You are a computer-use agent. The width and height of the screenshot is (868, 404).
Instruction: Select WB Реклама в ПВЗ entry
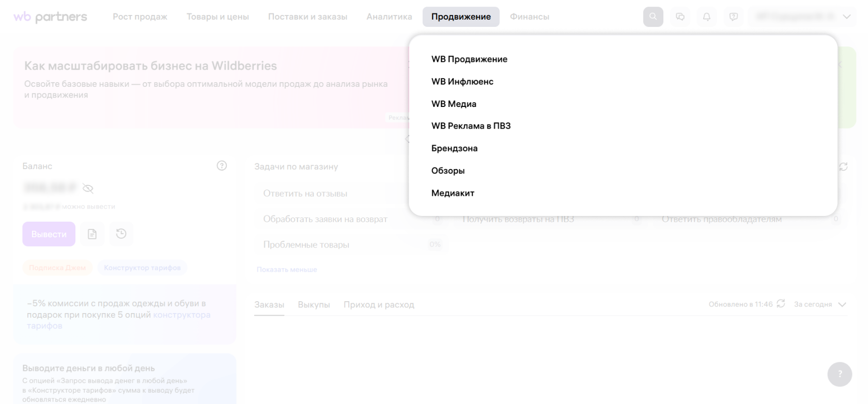tap(471, 126)
